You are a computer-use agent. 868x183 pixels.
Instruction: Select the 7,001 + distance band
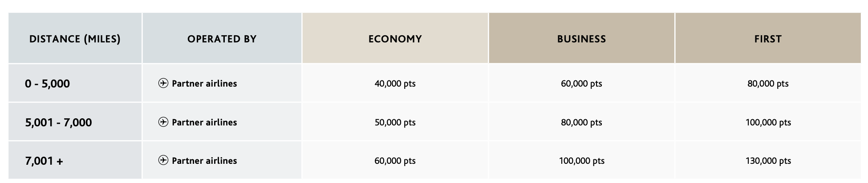pos(44,161)
